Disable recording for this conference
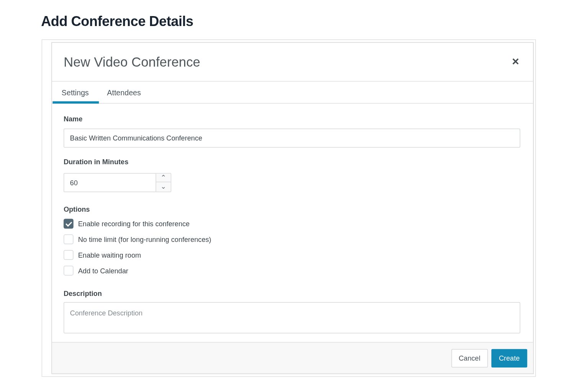The height and width of the screenshot is (392, 588). pyautogui.click(x=69, y=224)
